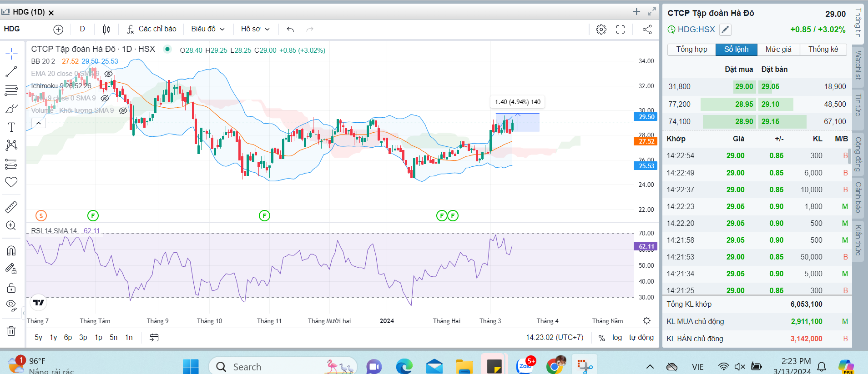Click the HDG:HSX symbol link

click(x=696, y=30)
